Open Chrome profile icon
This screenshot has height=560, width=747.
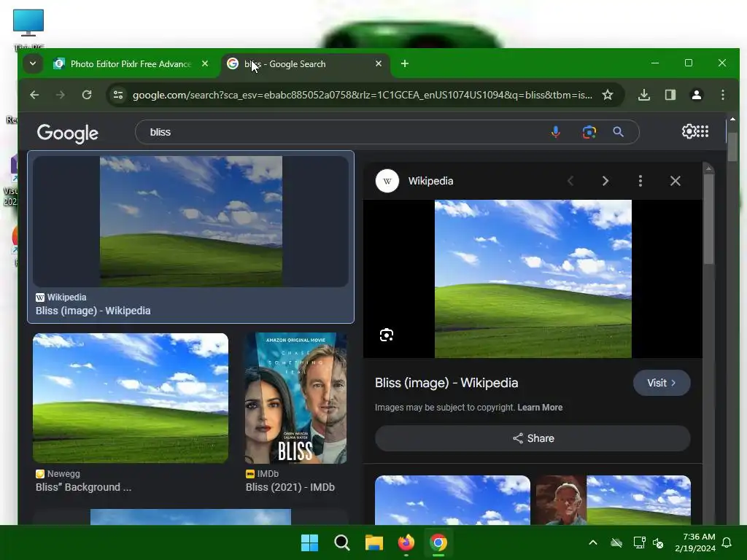[x=696, y=95]
